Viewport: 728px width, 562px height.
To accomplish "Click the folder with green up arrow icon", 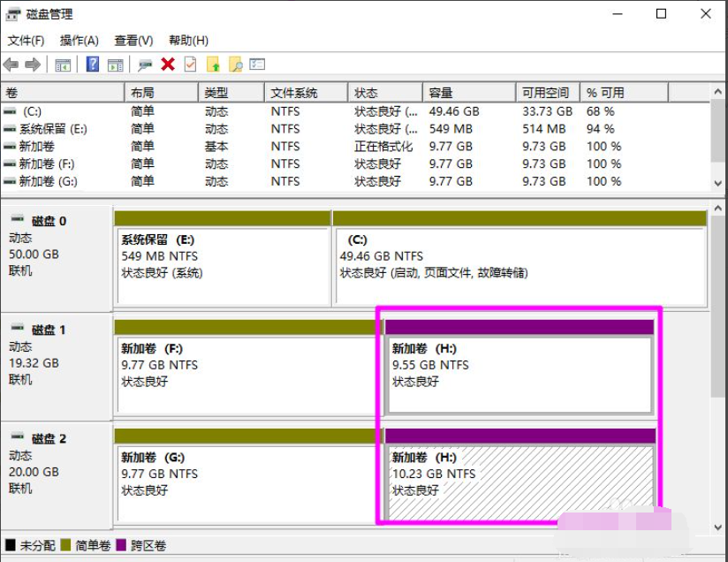I will pyautogui.click(x=213, y=64).
